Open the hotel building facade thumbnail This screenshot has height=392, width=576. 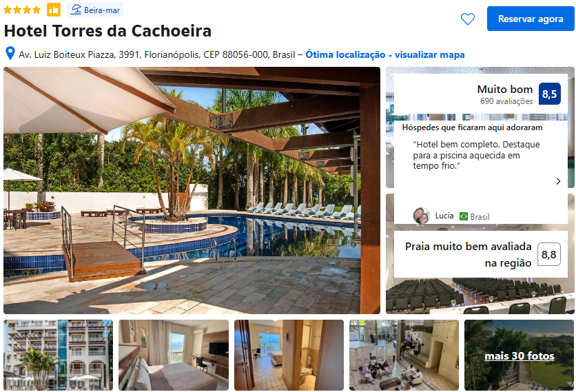coord(59,355)
